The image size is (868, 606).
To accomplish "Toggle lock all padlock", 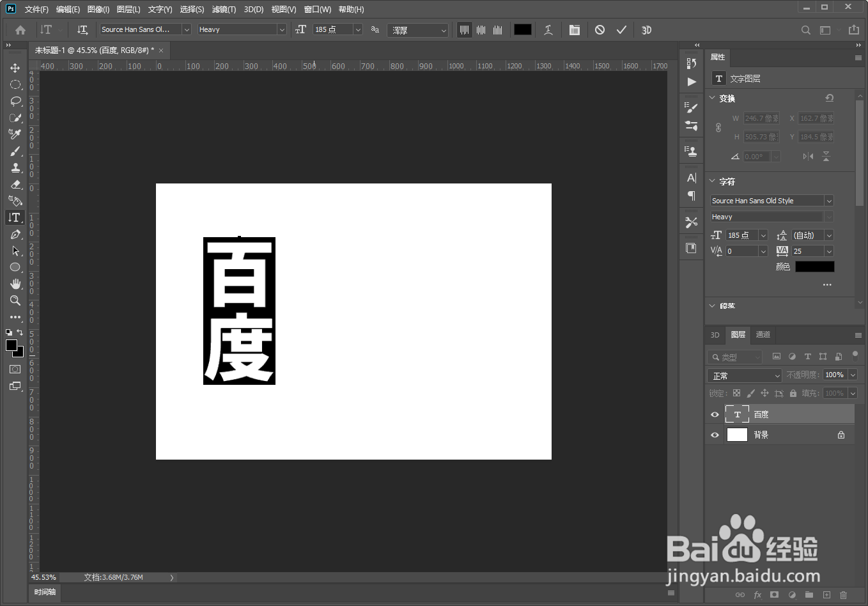I will pyautogui.click(x=793, y=393).
